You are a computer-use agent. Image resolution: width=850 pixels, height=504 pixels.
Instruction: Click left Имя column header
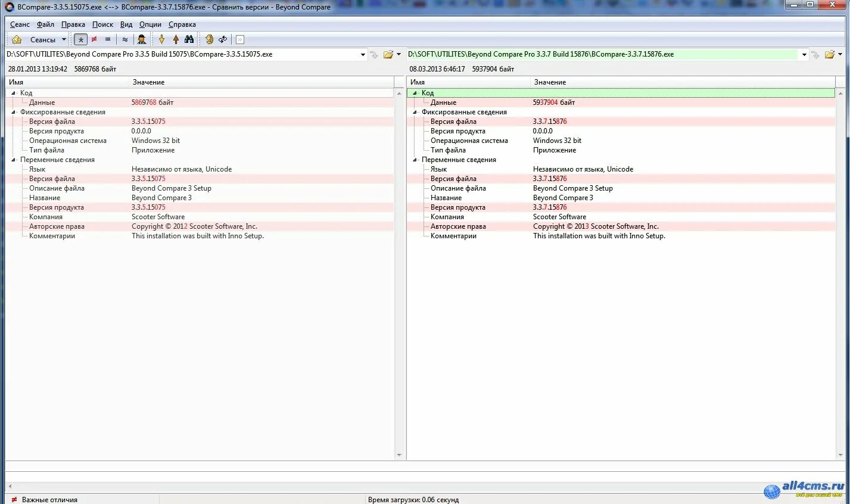67,82
